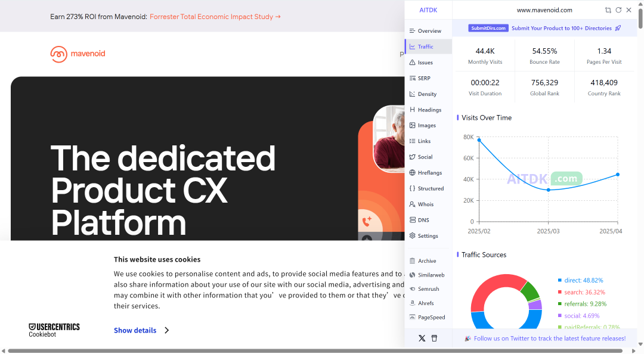644x354 pixels.
Task: Select the Traffic tab in sidebar
Action: [428, 46]
